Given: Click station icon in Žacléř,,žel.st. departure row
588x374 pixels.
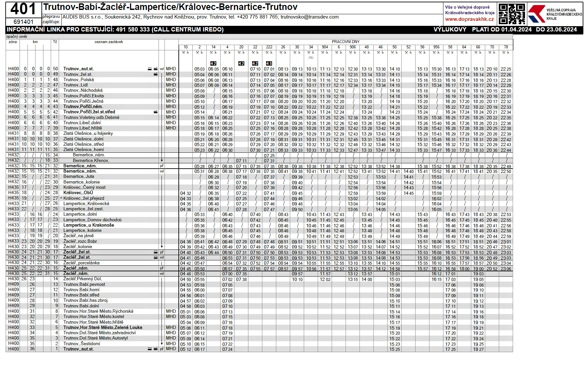Looking at the screenshot, I should pyautogui.click(x=156, y=257).
